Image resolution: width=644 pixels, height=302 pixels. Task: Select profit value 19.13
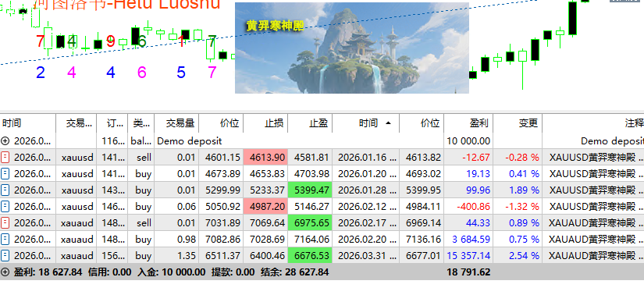pos(478,174)
